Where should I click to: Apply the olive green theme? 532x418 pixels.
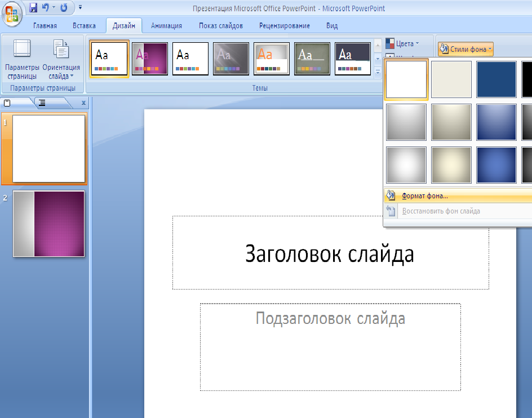[312, 59]
